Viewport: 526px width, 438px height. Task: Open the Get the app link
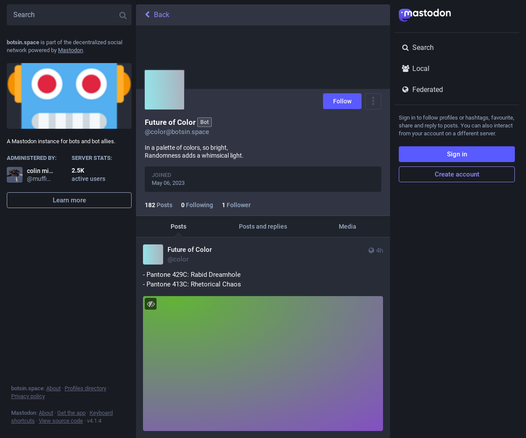(71, 413)
